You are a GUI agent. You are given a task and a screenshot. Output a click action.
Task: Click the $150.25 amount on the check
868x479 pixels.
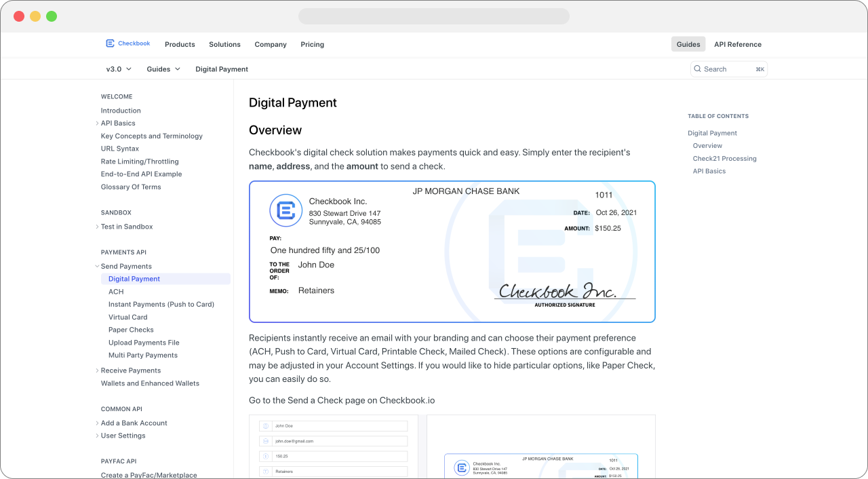(608, 229)
